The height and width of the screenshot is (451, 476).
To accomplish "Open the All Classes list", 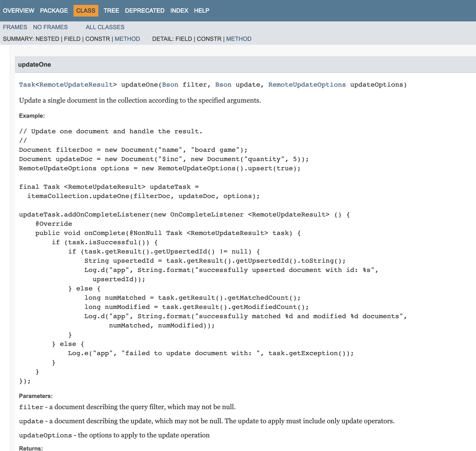I will 105,27.
